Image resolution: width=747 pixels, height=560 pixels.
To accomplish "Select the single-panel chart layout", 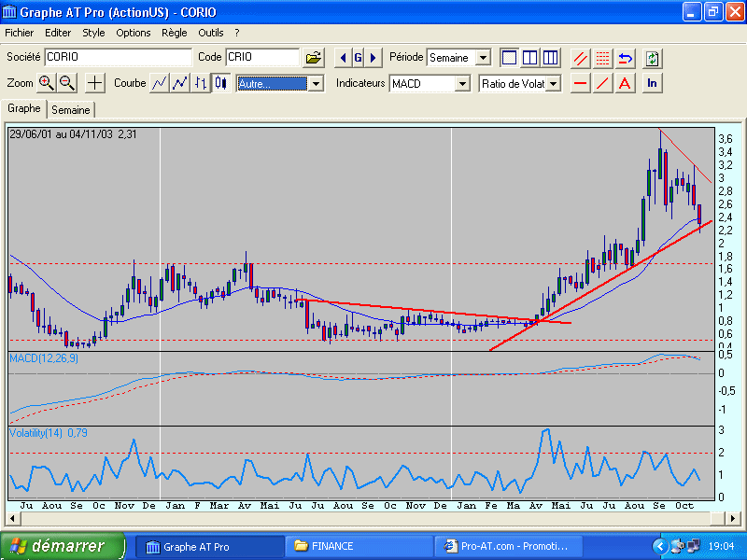I will pyautogui.click(x=509, y=58).
